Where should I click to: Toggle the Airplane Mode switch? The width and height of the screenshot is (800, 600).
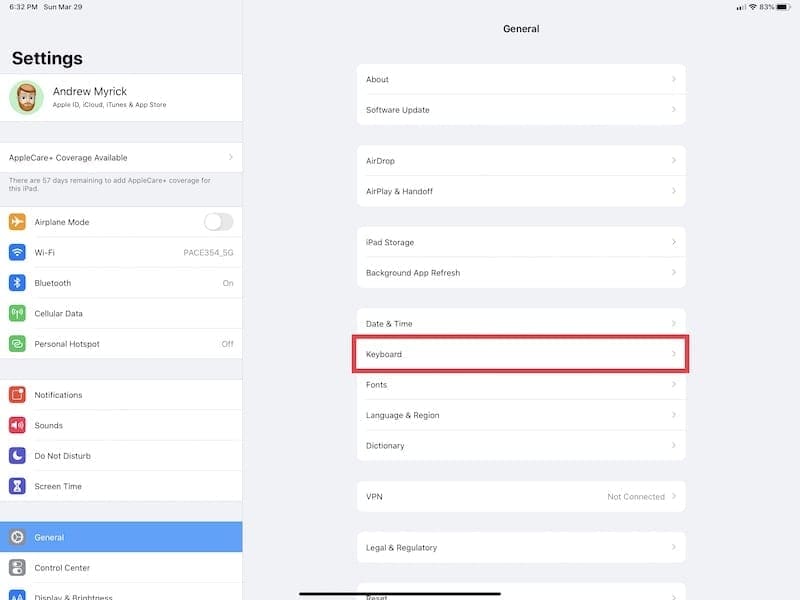[219, 222]
